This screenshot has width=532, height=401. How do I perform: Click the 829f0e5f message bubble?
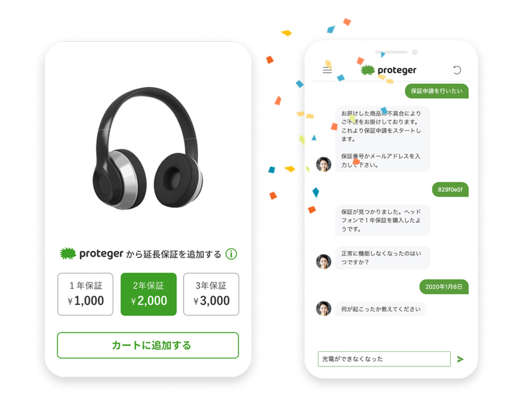[x=450, y=190]
